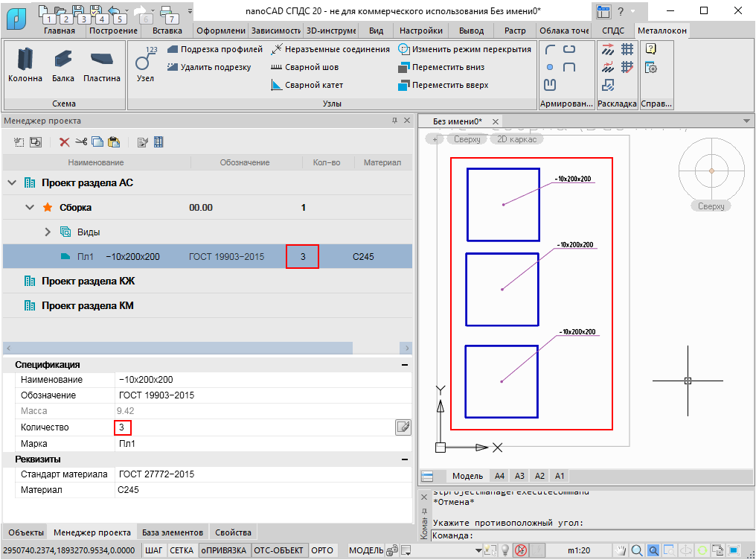Click the paste clipboard icon in project manager
The height and width of the screenshot is (560, 756).
(115, 142)
